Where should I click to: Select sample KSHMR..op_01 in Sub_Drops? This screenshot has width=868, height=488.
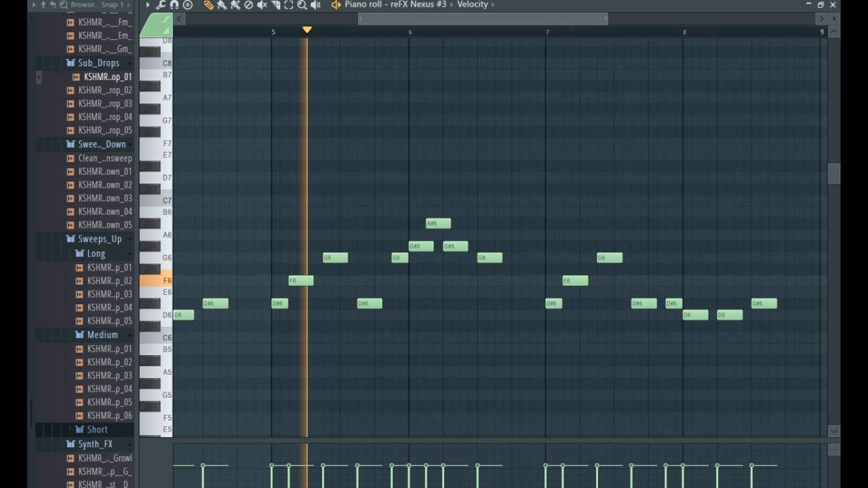pos(107,77)
